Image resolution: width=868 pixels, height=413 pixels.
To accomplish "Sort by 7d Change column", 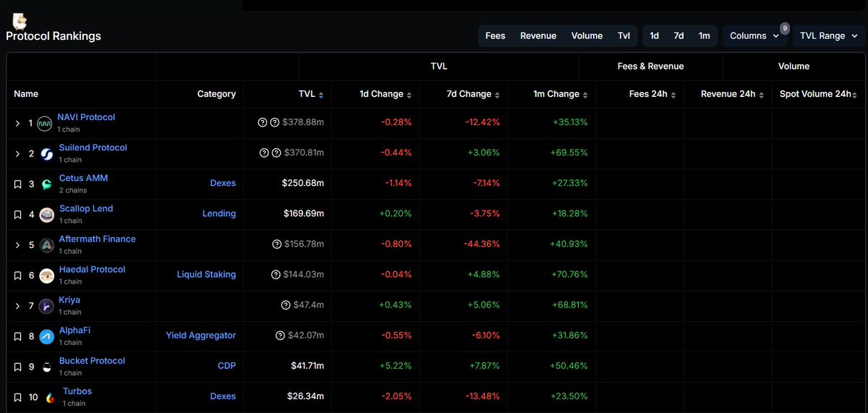I will (x=498, y=95).
